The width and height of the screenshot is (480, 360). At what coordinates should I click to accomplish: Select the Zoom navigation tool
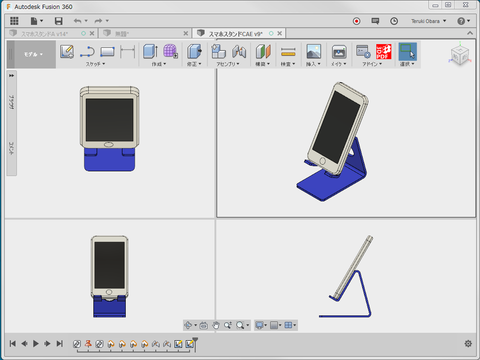pos(228,325)
